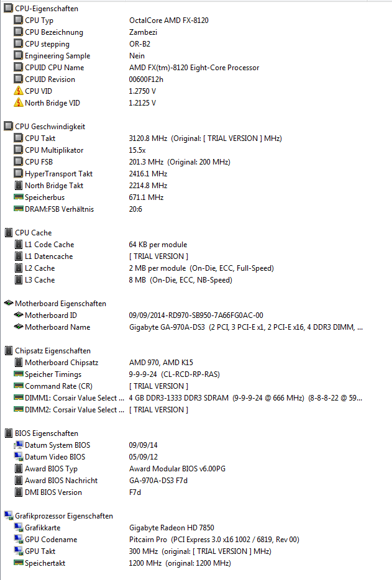Select the Grafikprozessor Eigenschaften header
Viewport: 392px width, 580px height.
click(x=64, y=515)
